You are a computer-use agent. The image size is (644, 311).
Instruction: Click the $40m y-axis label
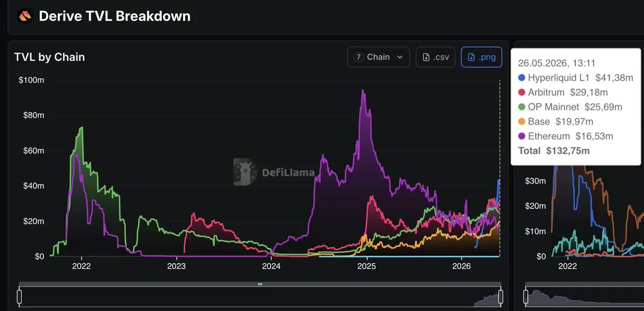click(x=34, y=186)
